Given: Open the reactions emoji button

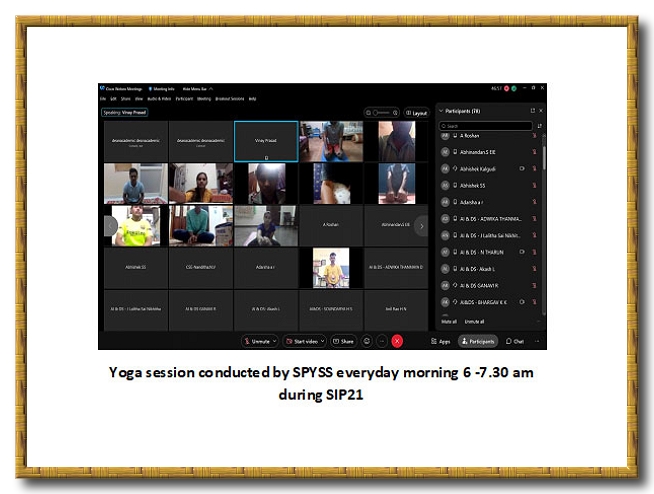Looking at the screenshot, I should [367, 341].
